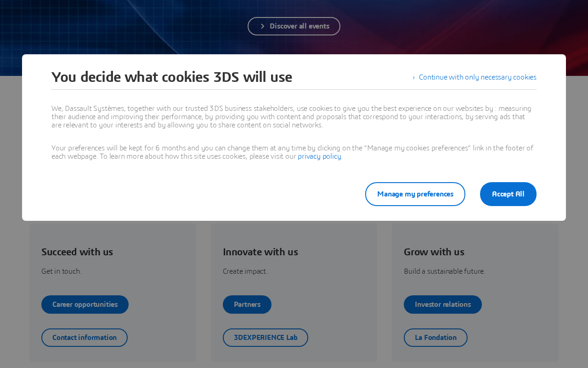Click the Get in touch text
Image resolution: width=588 pixels, height=368 pixels.
tap(62, 271)
